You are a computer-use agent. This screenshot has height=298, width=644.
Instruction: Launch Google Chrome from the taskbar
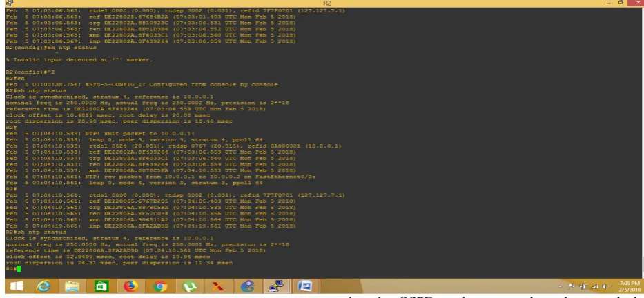159,286
